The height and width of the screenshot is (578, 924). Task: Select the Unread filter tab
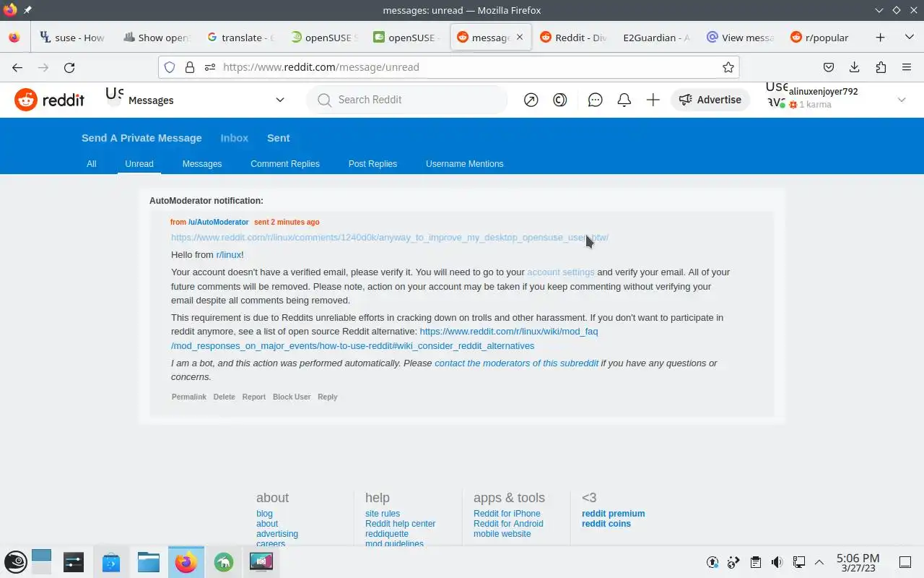[139, 164]
